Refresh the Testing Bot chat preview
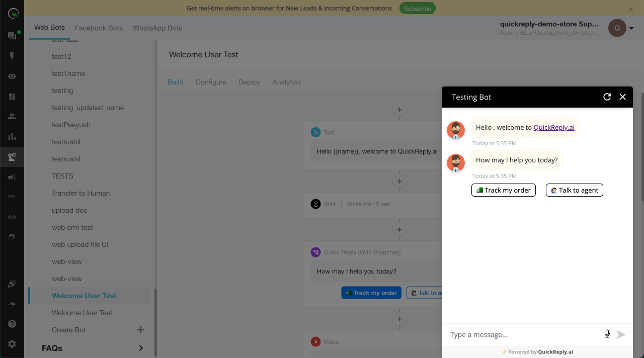The height and width of the screenshot is (358, 644). click(607, 97)
